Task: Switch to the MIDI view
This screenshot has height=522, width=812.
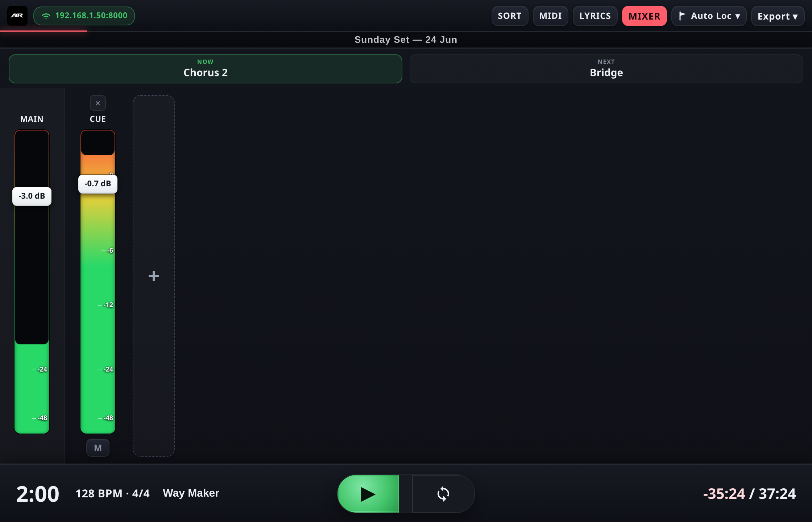Action: (550, 16)
